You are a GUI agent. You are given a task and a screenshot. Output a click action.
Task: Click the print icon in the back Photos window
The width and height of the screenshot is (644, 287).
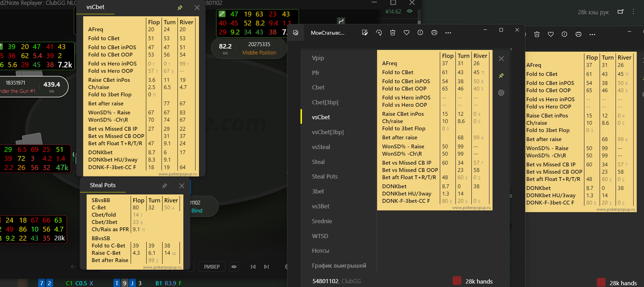(x=578, y=34)
